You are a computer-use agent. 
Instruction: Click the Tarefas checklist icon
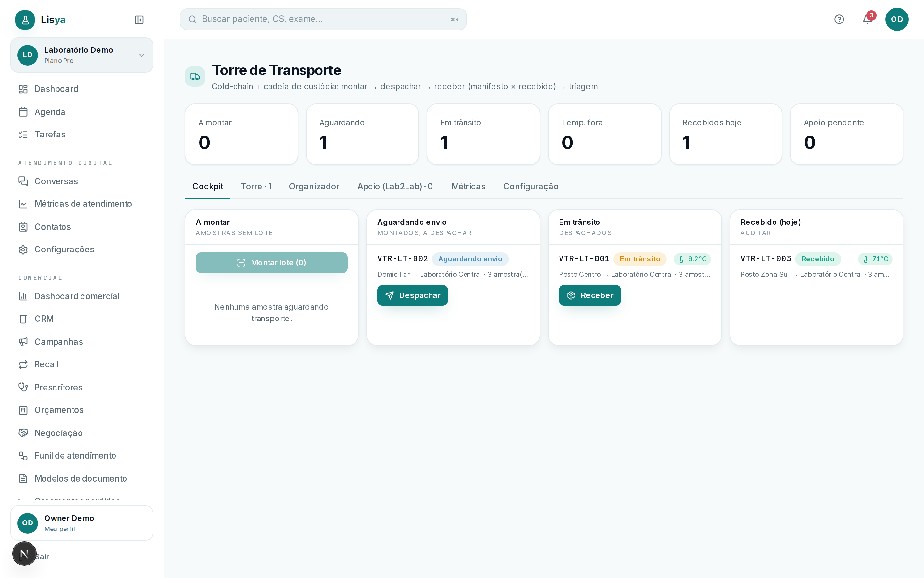23,135
